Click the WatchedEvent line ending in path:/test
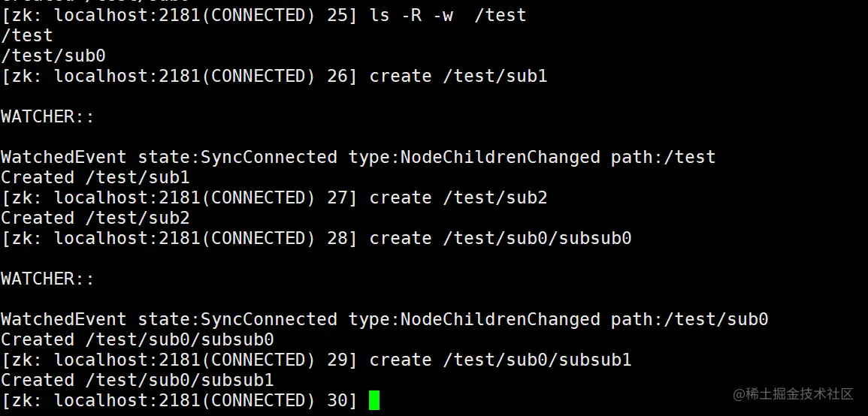The image size is (868, 416). click(x=358, y=157)
